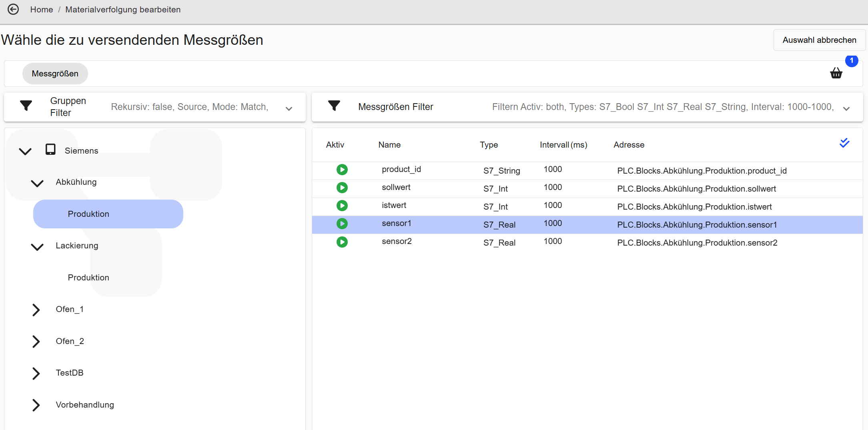Click the address ending in Produktion.sensor2
This screenshot has height=430, width=868.
pos(698,243)
